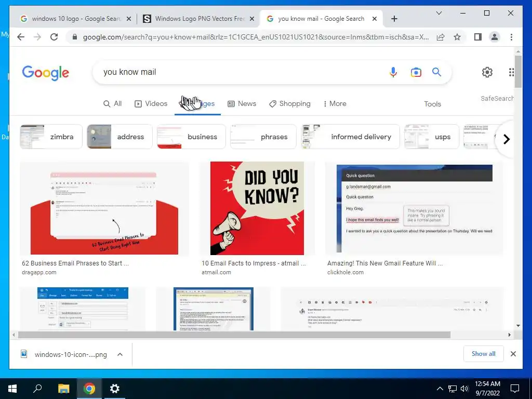The image size is (532, 399).
Task: Visit dragapp.com source link
Action: 39,272
